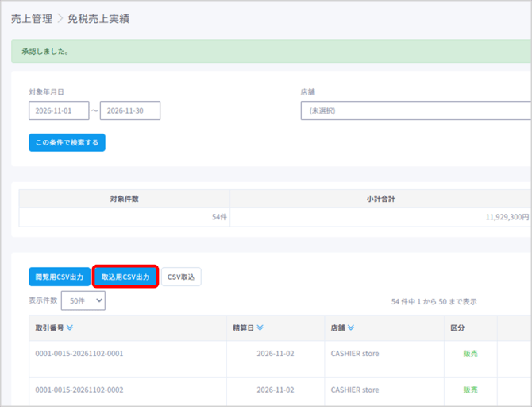Viewport: 532px width, 407px height.
Task: Click the この条件で検索する button
Action: pos(67,142)
